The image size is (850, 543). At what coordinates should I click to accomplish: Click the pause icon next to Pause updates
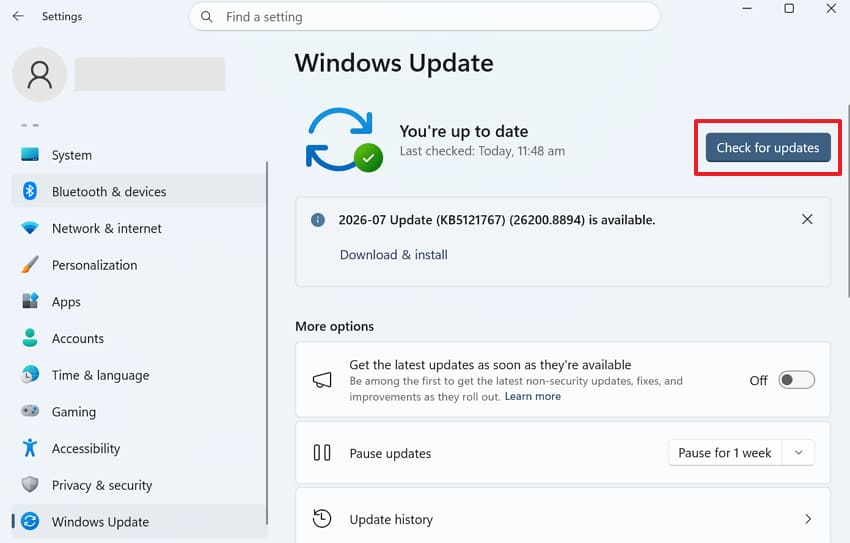pos(322,452)
